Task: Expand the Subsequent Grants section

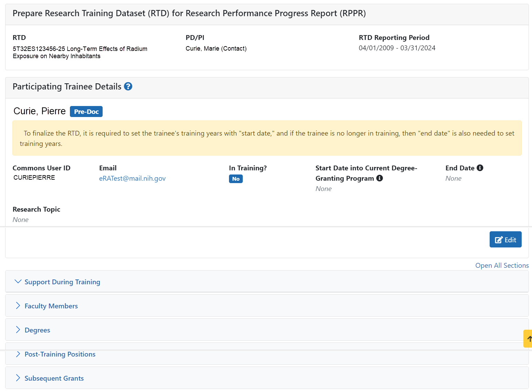Action: coord(54,378)
